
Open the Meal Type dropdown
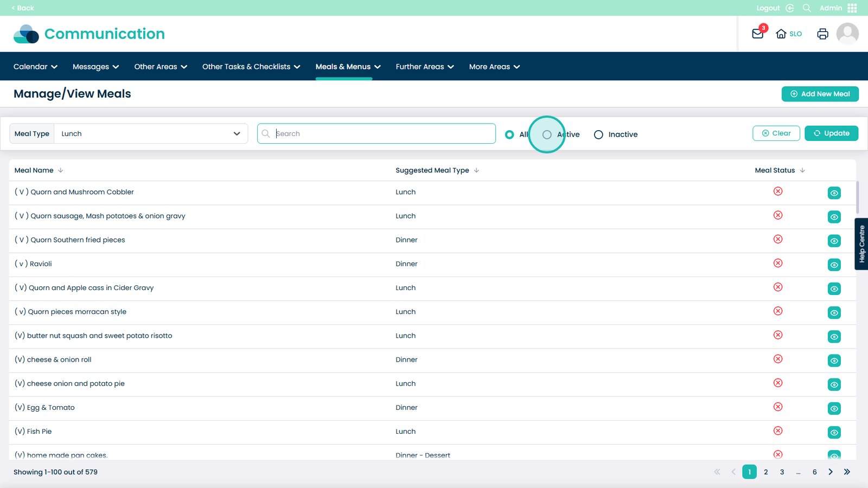pos(151,134)
